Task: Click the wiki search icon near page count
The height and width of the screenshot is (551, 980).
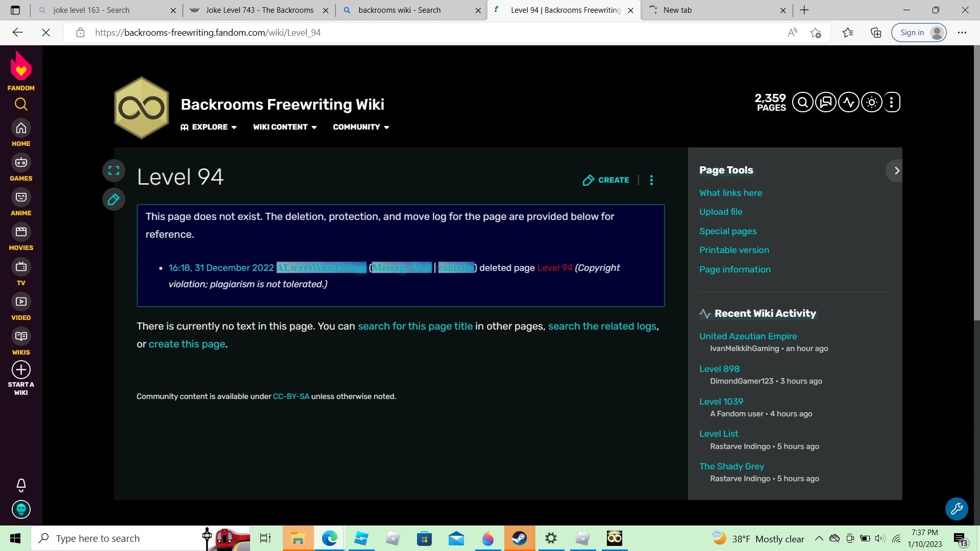Action: pos(802,103)
